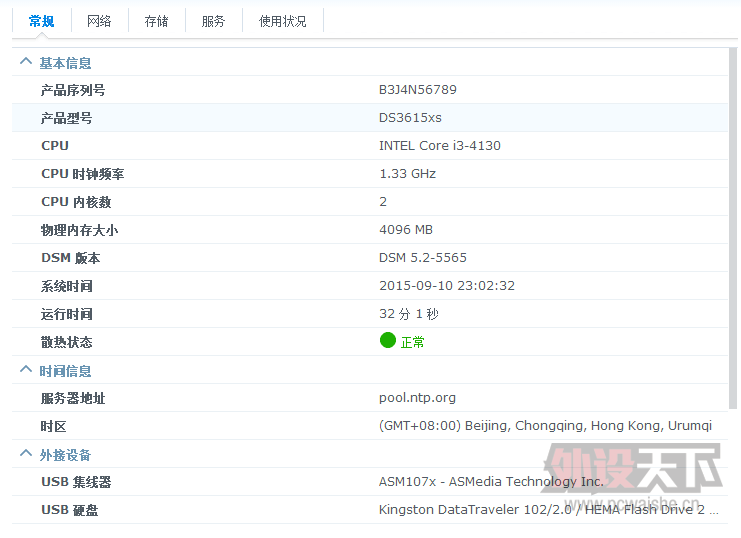741x538 pixels.
Task: Click the 系统时间 value
Action: coord(447,286)
